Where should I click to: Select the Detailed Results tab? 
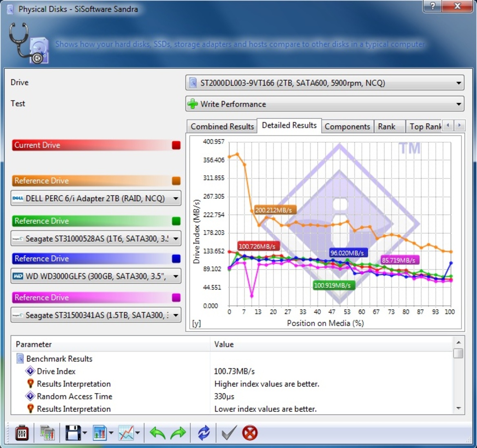(289, 125)
